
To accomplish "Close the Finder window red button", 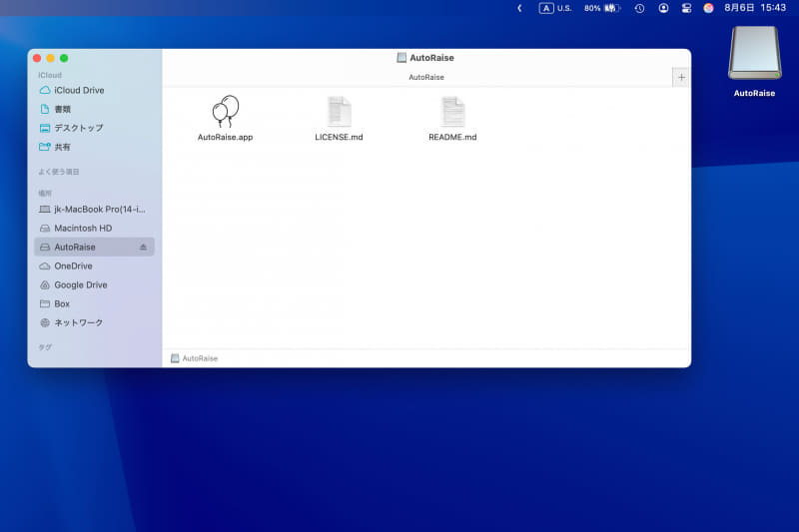I will (x=37, y=58).
